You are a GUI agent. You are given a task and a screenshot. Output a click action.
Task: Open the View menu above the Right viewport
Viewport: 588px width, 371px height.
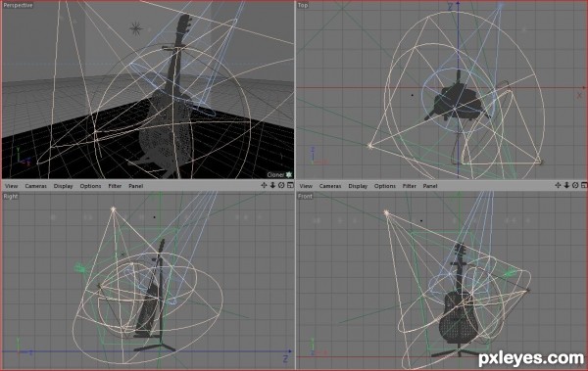(x=11, y=186)
